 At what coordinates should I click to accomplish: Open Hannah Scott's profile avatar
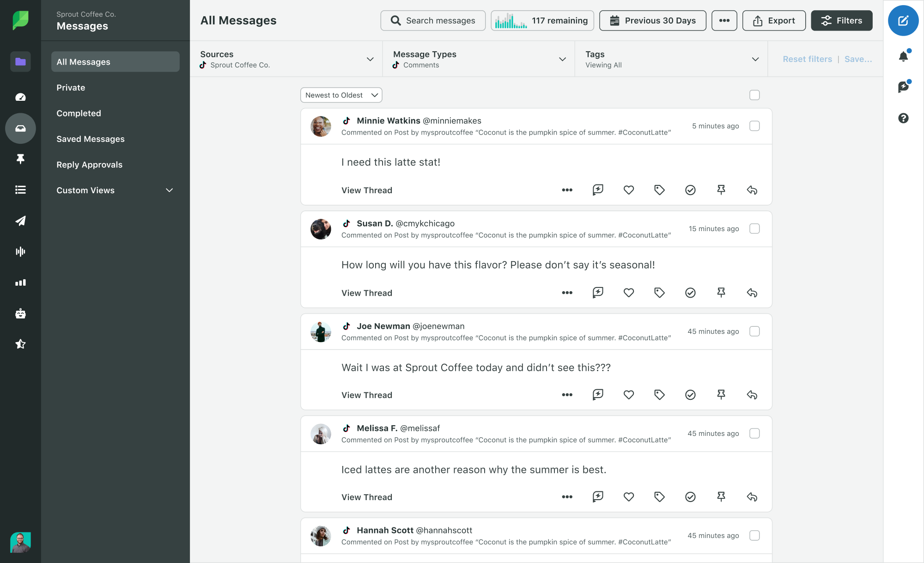tap(321, 536)
